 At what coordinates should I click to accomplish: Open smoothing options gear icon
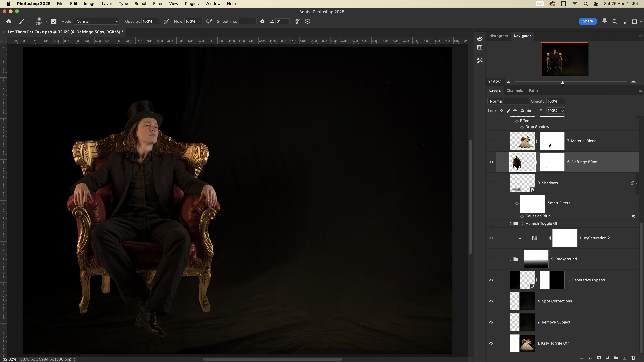pos(262,22)
